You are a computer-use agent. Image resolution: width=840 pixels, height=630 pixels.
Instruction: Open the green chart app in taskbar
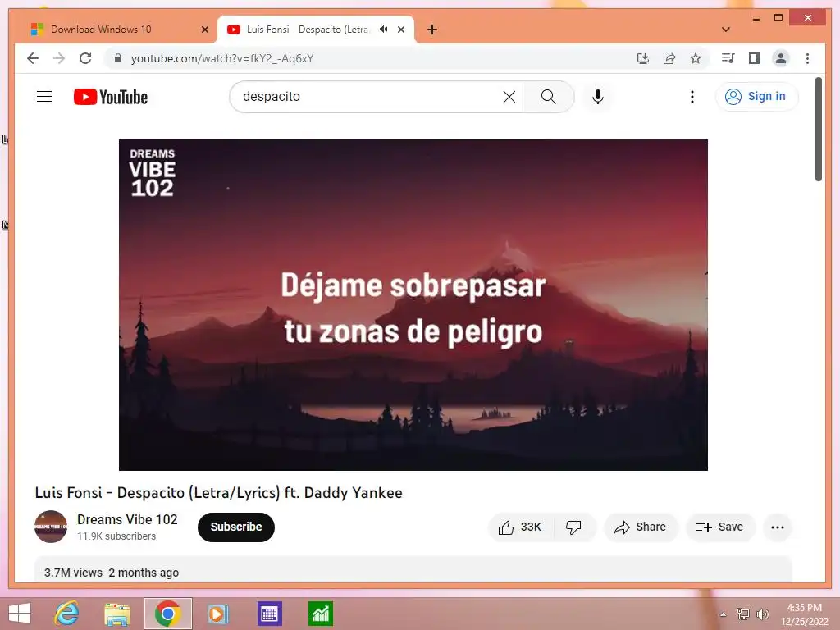pos(321,614)
